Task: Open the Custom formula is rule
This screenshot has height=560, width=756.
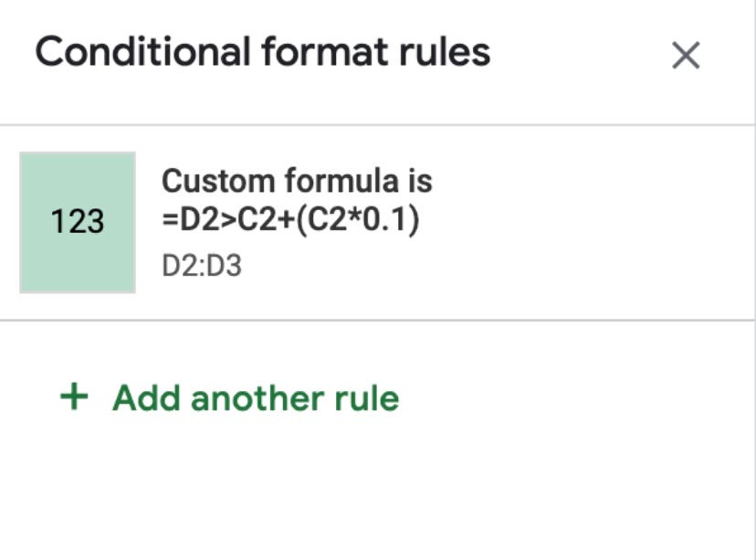Action: click(x=377, y=222)
